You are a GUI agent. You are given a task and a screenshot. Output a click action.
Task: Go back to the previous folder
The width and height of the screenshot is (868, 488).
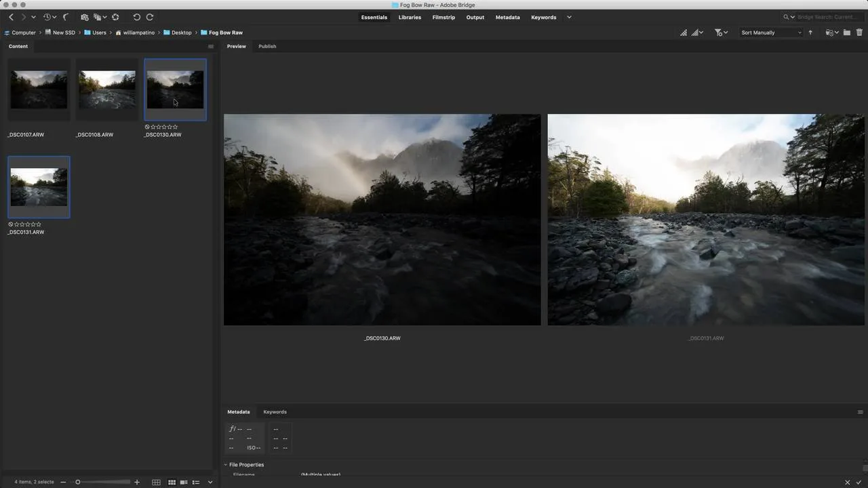tap(11, 17)
